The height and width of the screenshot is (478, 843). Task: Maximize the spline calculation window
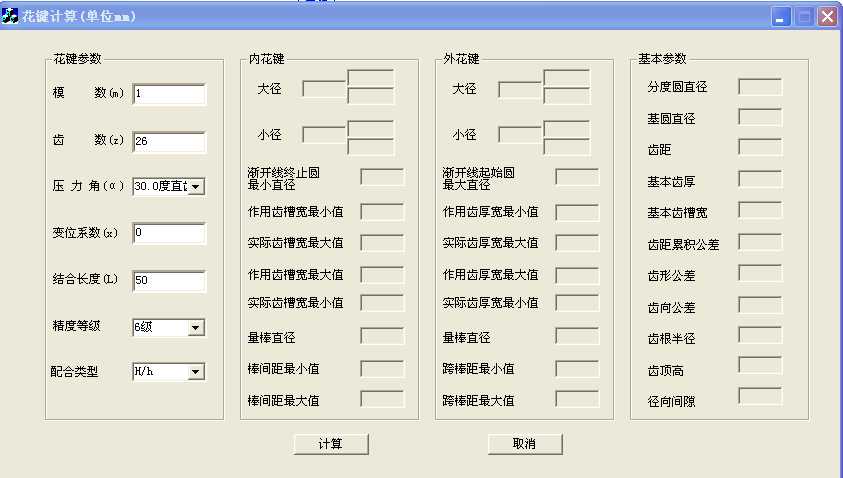[806, 16]
